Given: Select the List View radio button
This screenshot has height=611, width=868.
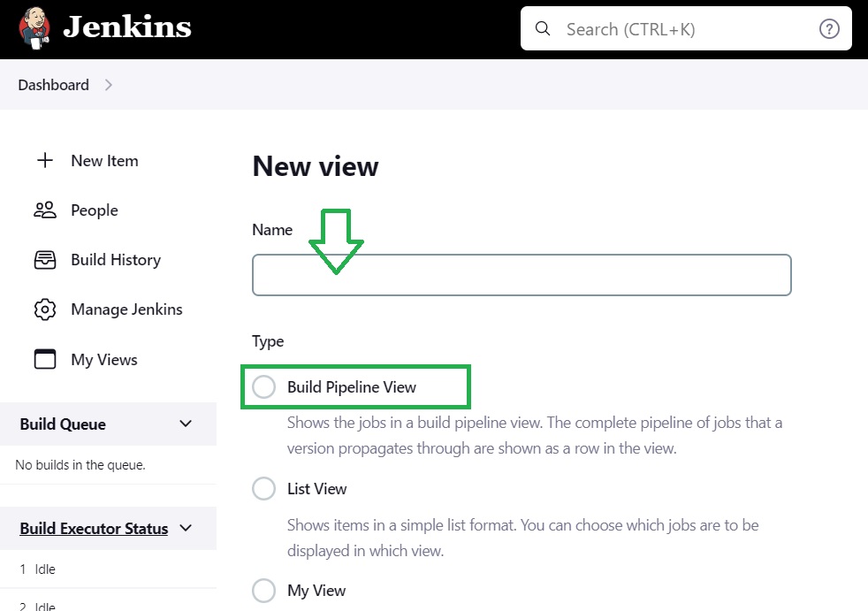Looking at the screenshot, I should click(263, 489).
